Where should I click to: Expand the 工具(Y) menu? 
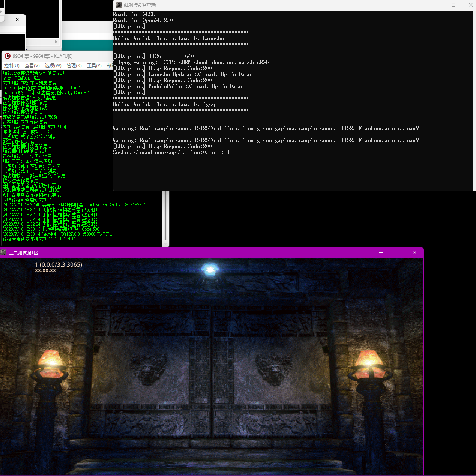tap(94, 66)
